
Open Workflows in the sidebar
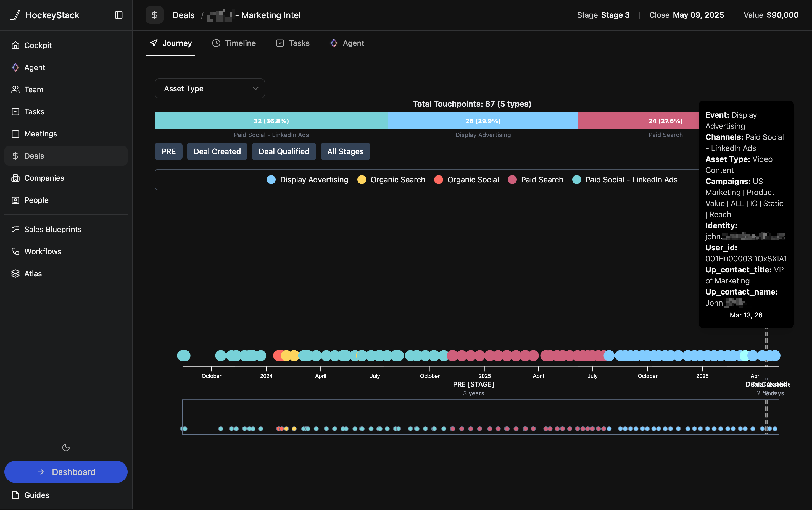[x=66, y=251]
